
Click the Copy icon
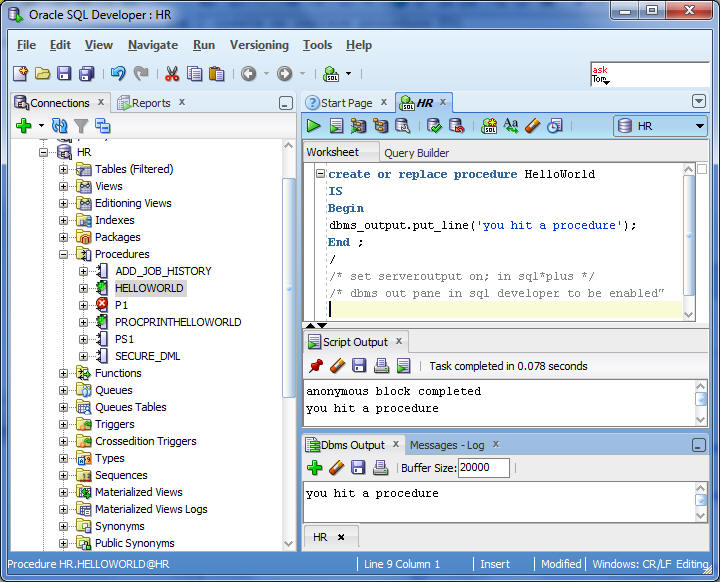[194, 73]
